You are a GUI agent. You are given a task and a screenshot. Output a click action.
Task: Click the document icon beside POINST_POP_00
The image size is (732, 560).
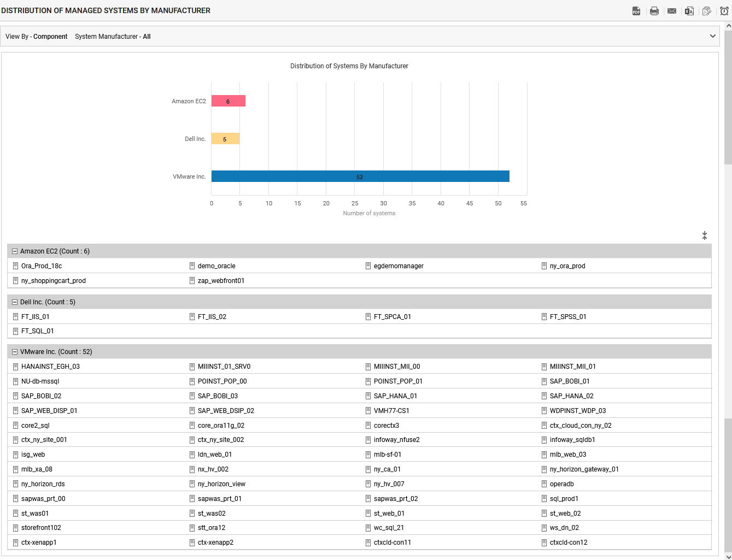(192, 381)
